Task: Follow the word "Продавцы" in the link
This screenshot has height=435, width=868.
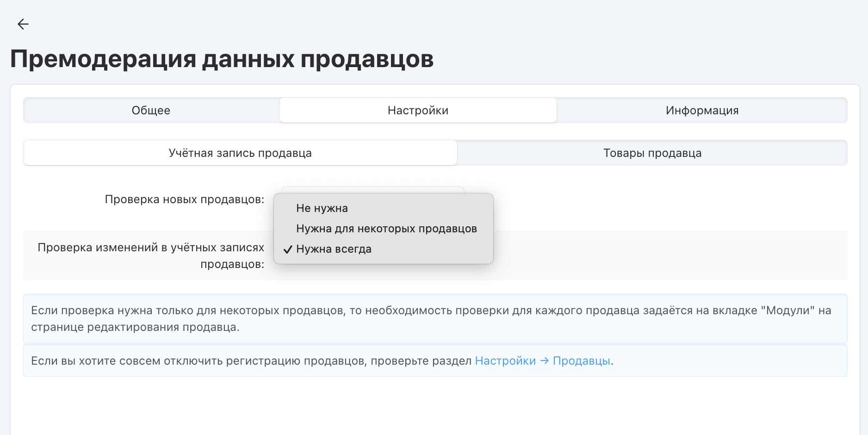Action: (x=581, y=361)
